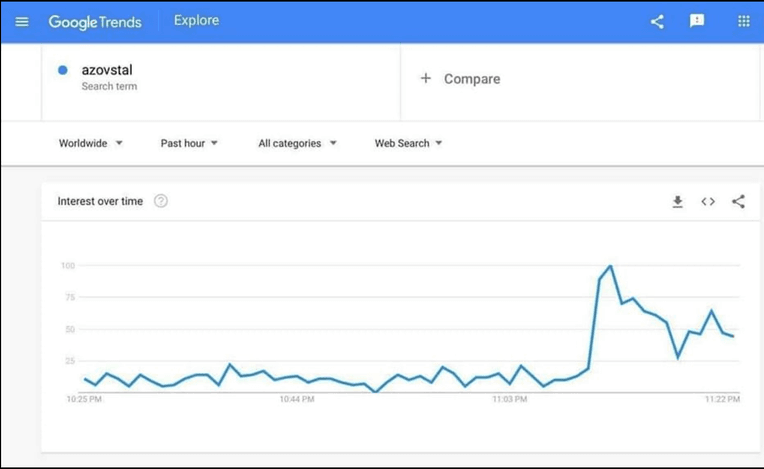Image resolution: width=764 pixels, height=469 pixels.
Task: Click the chart peak at 100
Action: pyautogui.click(x=611, y=265)
